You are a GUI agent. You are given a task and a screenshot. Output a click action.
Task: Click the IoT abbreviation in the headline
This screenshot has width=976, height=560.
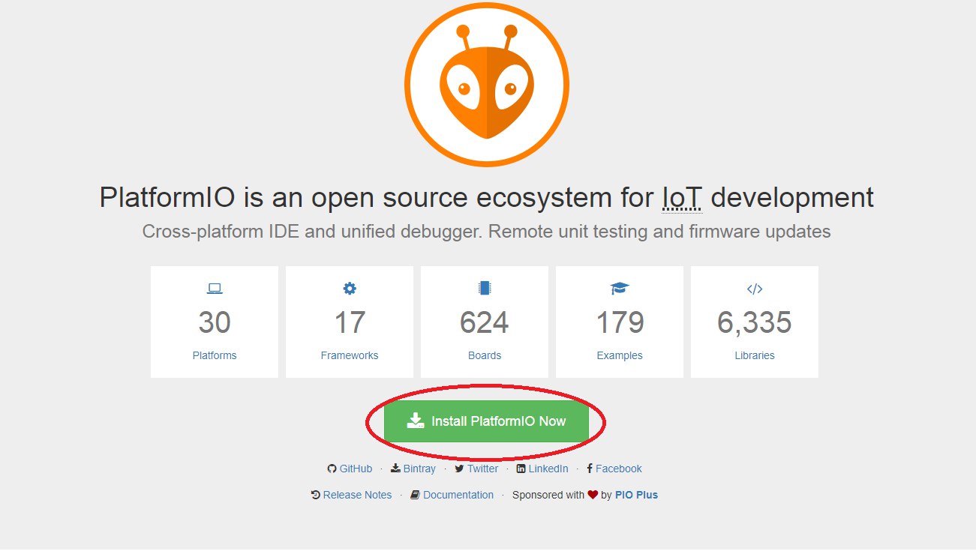[682, 198]
